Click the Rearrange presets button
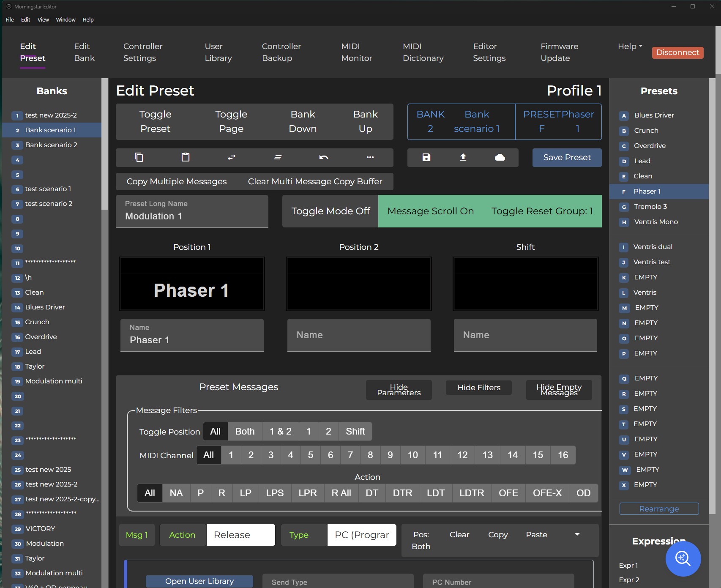 658,509
